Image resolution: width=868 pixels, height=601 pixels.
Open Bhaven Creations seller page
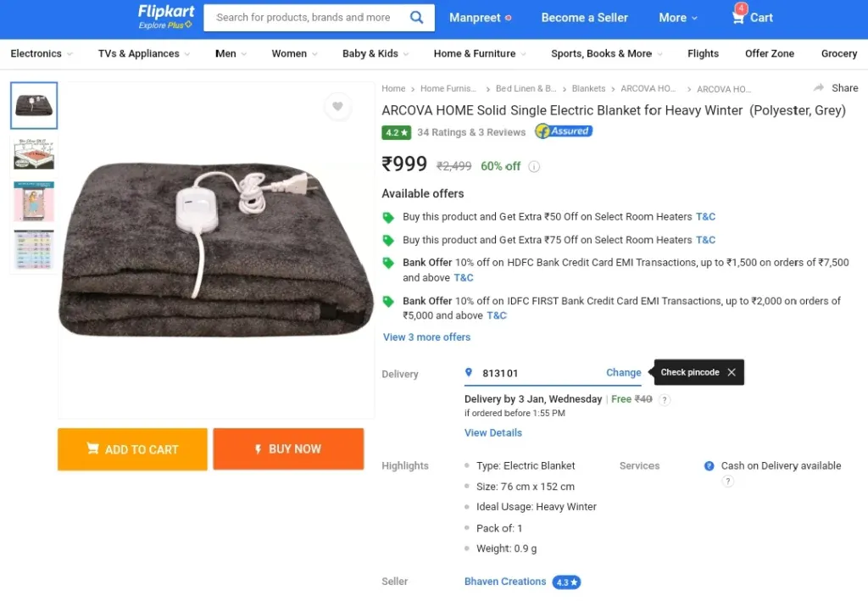click(x=505, y=582)
